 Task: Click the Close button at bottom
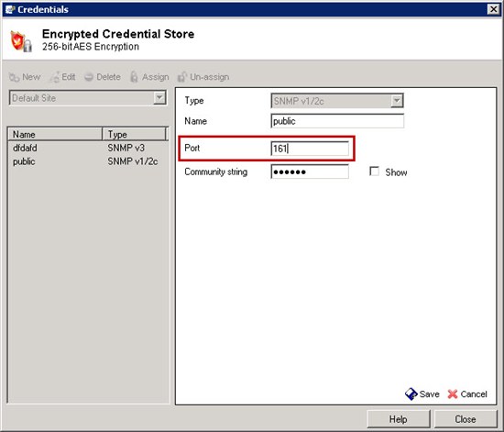466,419
